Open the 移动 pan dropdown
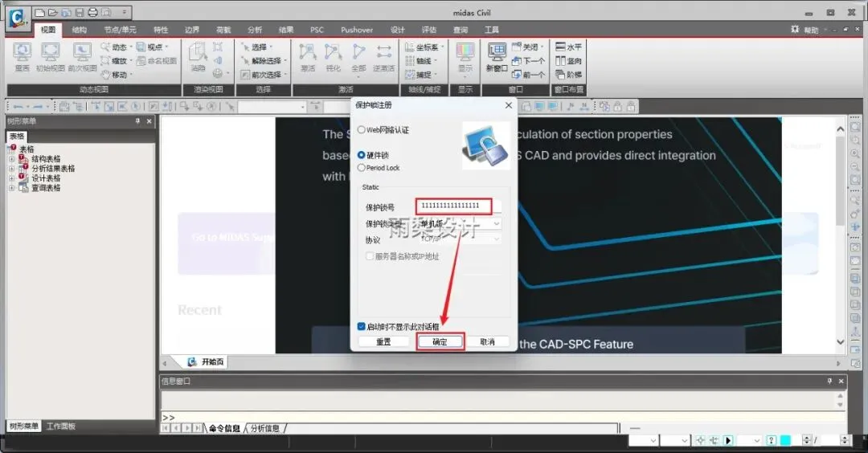Viewport: 868px width, 453px height. [x=131, y=74]
